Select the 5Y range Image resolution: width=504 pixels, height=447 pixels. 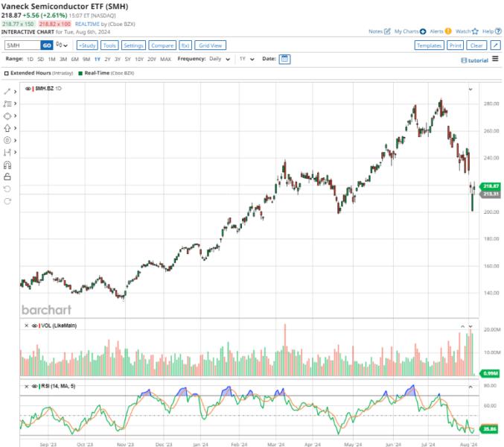tap(127, 59)
